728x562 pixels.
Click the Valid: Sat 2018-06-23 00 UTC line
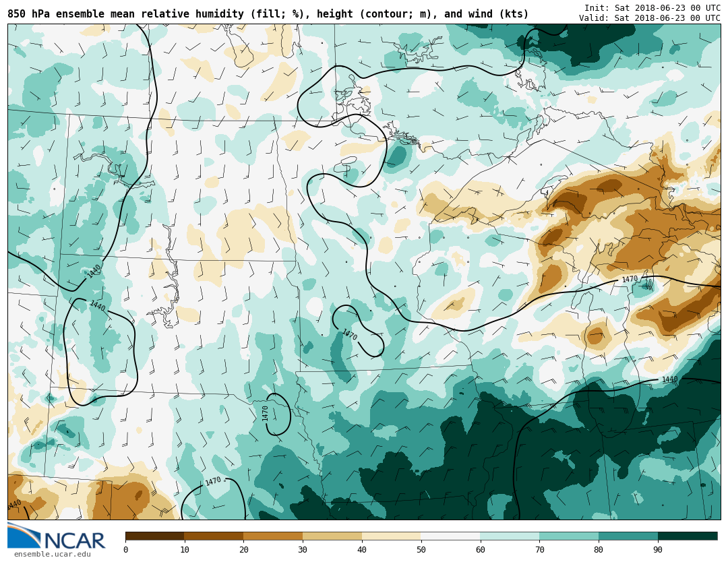point(650,18)
